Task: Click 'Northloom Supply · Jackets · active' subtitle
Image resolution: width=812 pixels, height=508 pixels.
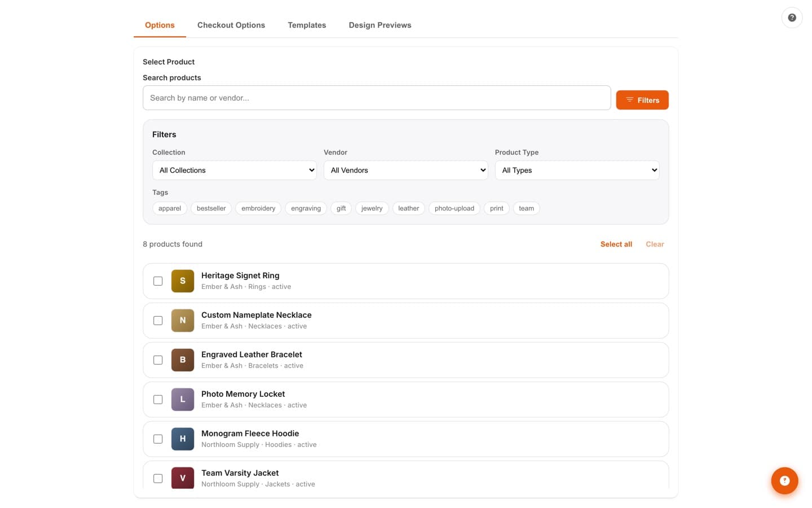Action: (x=258, y=484)
